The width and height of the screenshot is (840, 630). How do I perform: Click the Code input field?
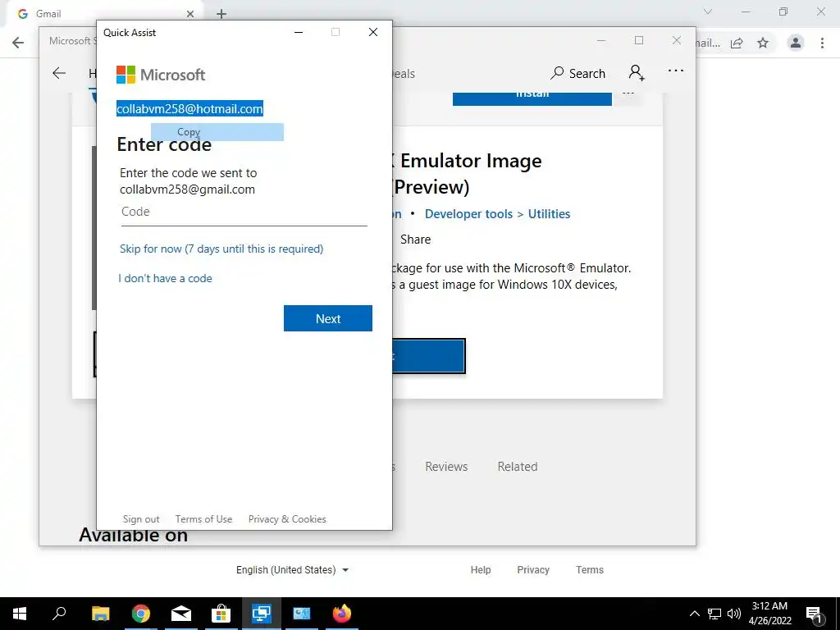244,212
